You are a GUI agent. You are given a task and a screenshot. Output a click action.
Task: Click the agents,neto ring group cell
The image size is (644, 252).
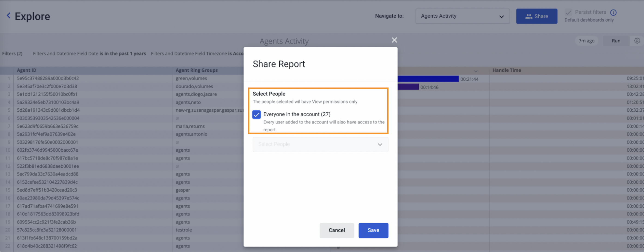[x=188, y=102]
